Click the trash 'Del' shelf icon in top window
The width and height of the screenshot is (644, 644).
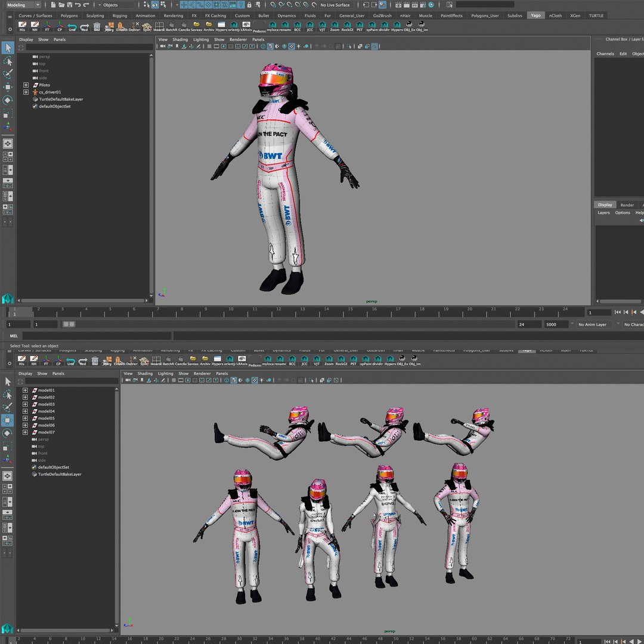pyautogui.click(x=97, y=26)
